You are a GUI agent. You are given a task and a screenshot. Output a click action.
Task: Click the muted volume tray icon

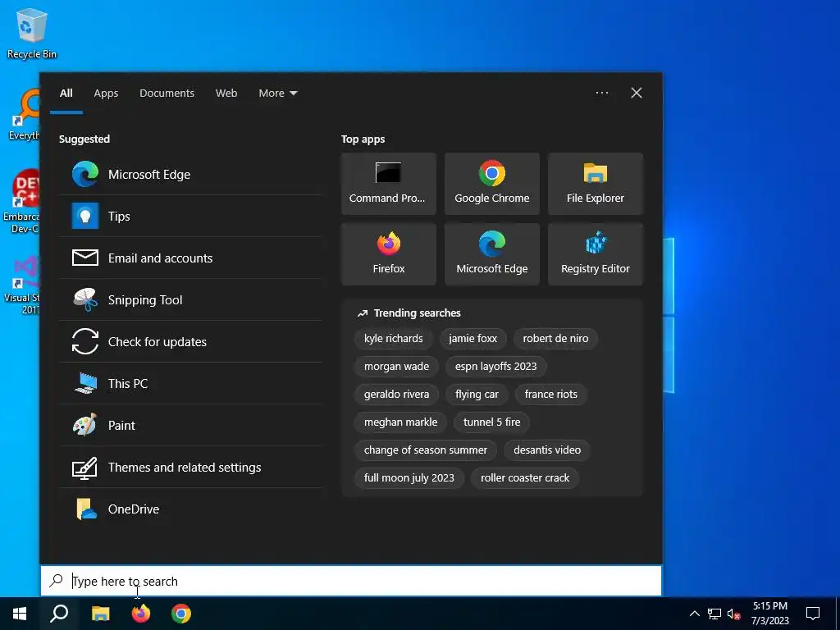tap(734, 614)
